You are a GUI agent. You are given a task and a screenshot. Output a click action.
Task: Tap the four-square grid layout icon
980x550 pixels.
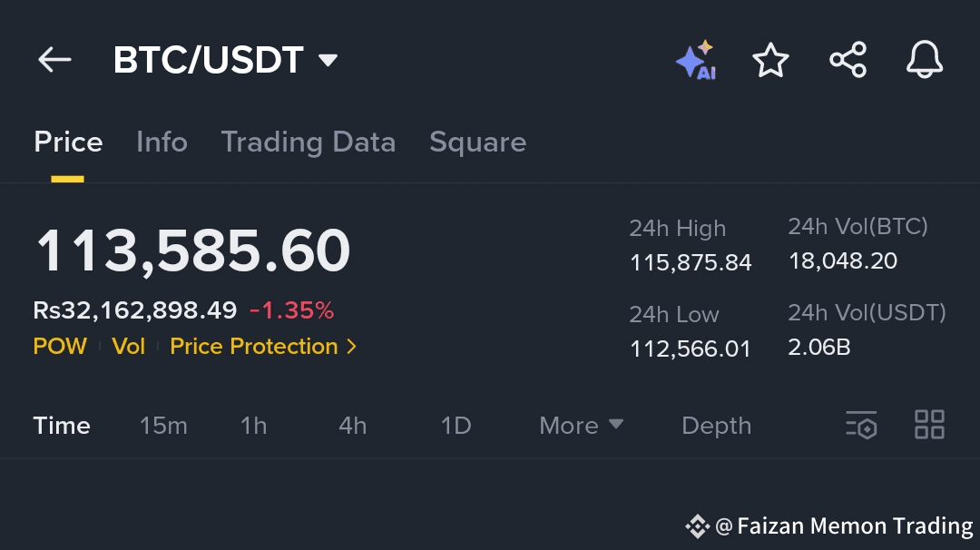pyautogui.click(x=929, y=425)
